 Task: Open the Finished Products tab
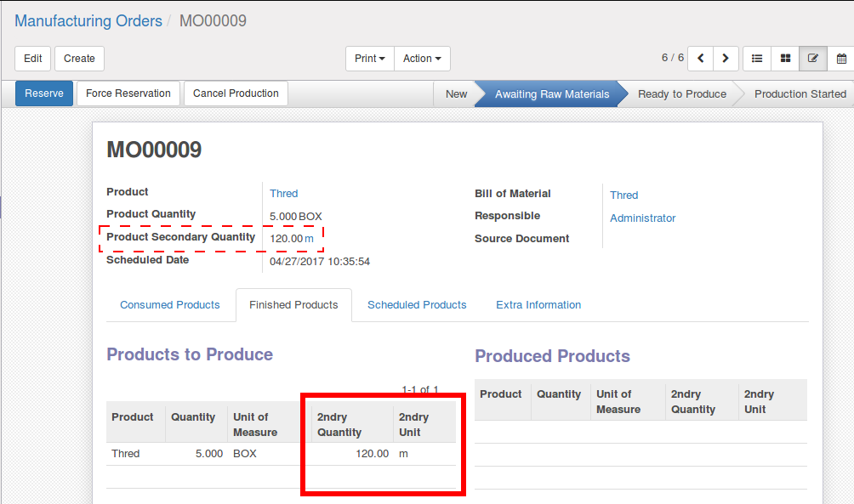pos(293,305)
